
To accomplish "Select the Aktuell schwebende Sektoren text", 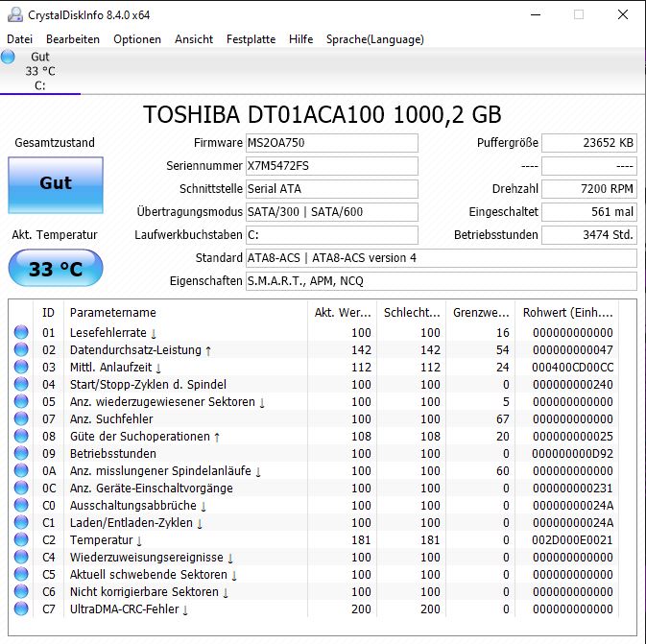I will (154, 574).
